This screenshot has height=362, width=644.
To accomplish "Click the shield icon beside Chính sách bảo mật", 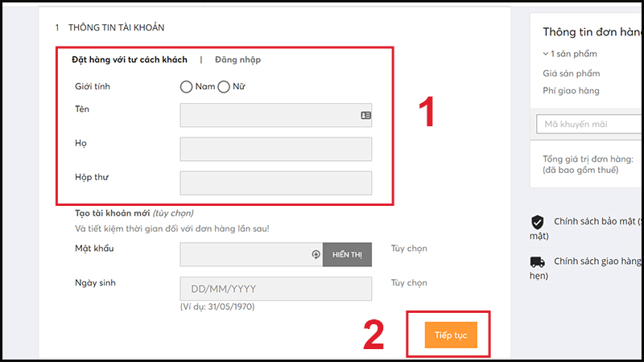I will [x=537, y=222].
